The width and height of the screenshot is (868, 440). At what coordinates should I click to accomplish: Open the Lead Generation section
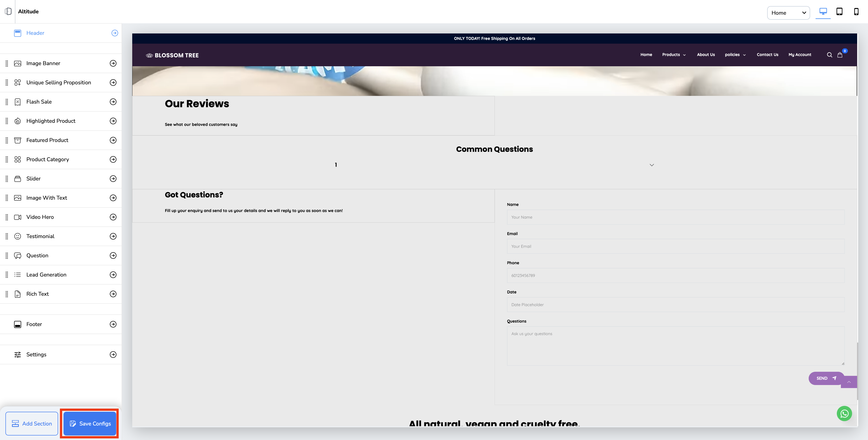[113, 275]
